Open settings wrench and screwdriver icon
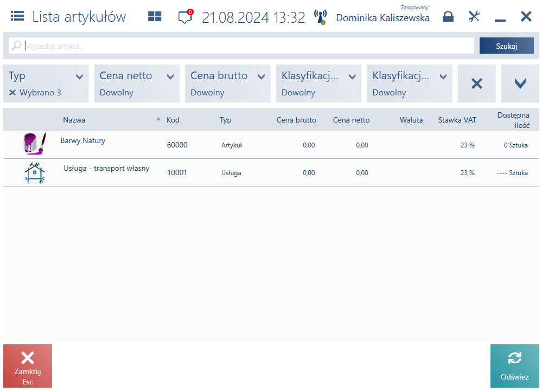The image size is (542, 392). tap(474, 16)
